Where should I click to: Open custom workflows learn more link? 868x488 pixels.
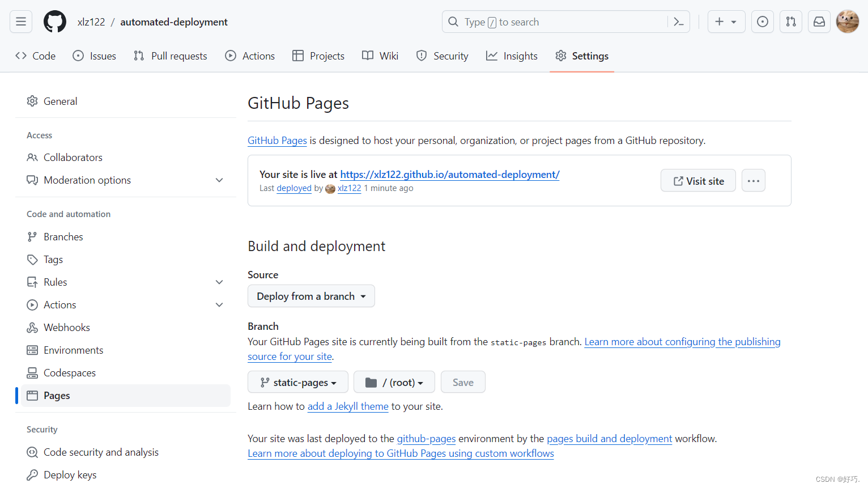[401, 453]
